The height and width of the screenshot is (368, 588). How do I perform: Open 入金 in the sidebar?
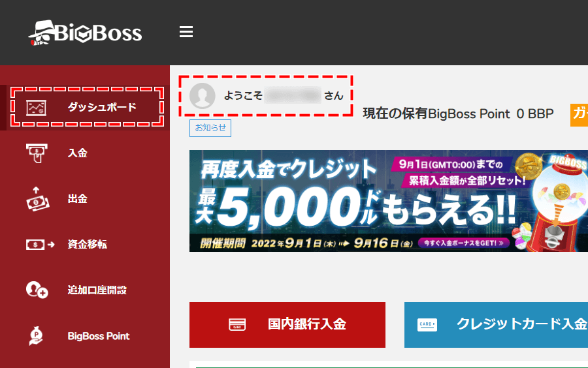[85, 153]
